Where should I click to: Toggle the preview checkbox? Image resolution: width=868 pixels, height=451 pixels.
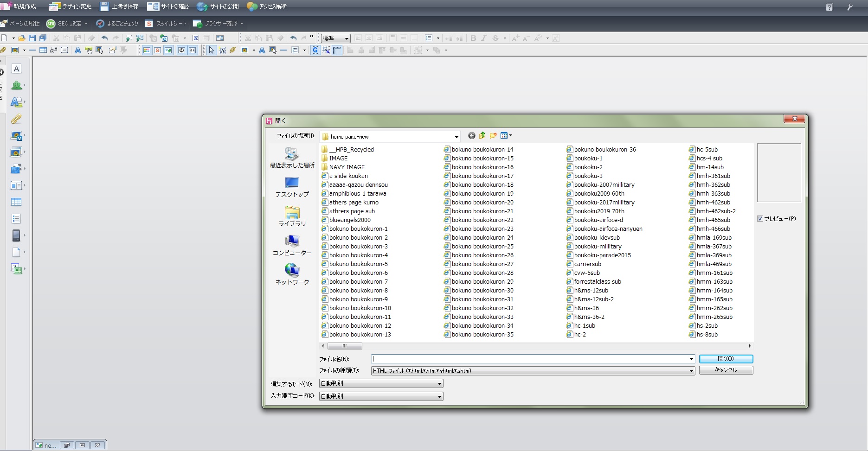tap(760, 219)
